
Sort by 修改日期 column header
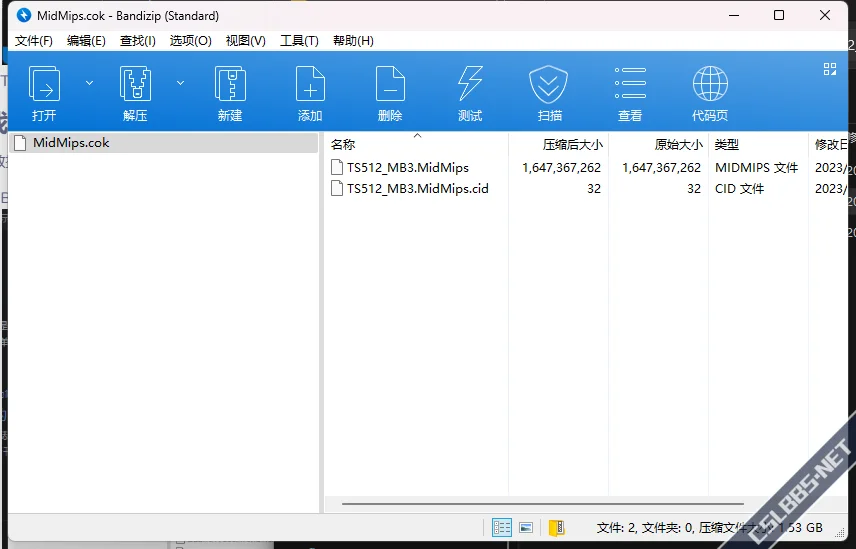[x=828, y=145]
